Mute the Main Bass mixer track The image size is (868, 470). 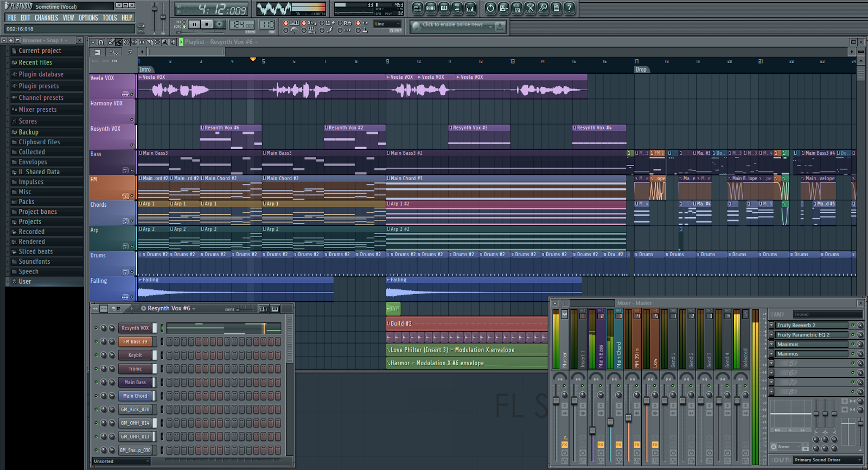[601, 386]
